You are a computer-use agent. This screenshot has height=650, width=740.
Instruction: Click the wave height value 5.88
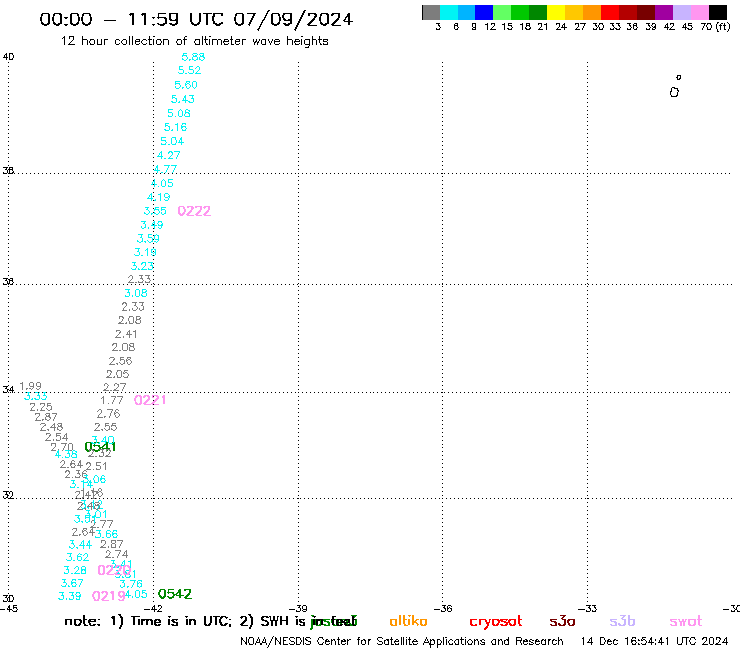pos(193,57)
